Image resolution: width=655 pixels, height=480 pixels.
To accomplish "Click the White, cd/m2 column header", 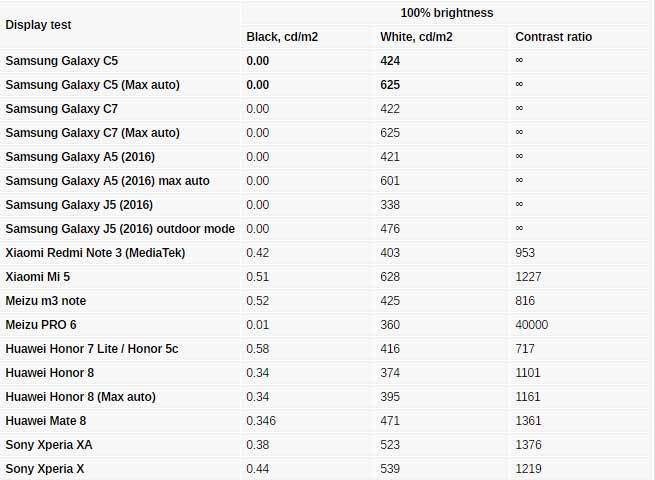I will [416, 37].
